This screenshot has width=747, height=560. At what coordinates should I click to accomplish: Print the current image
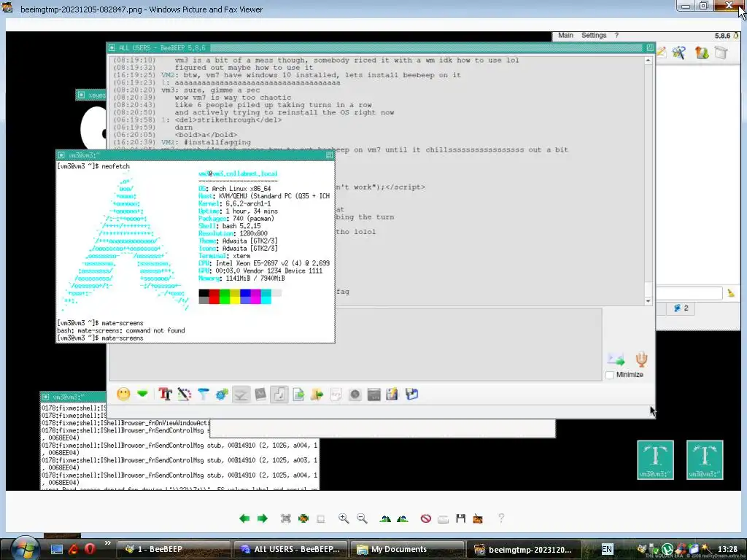click(x=443, y=518)
